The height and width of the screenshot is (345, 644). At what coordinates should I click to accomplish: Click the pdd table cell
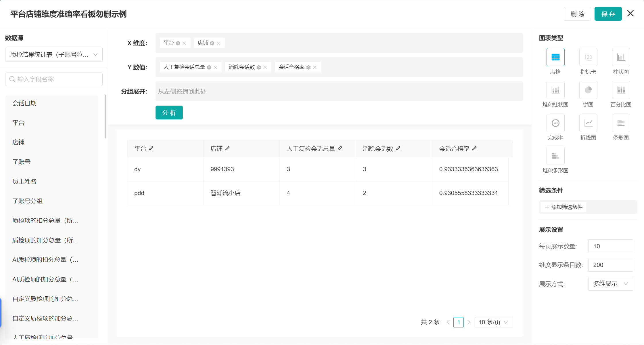(x=165, y=193)
